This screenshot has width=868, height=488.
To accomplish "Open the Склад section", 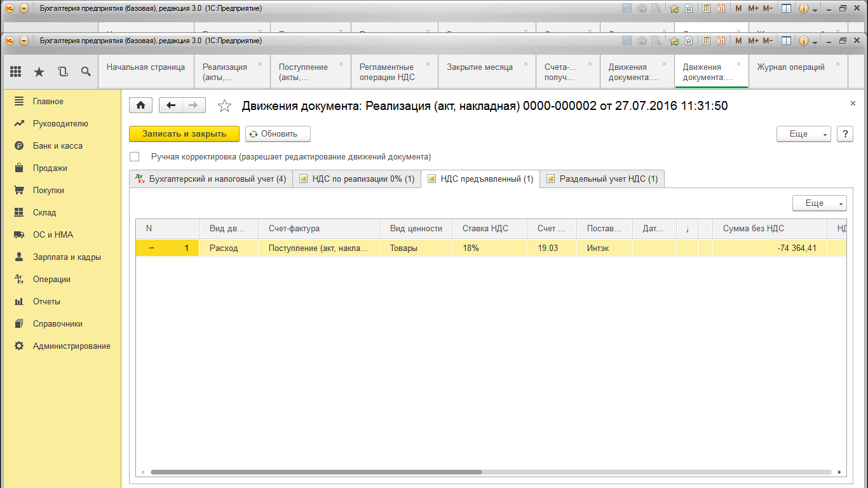I will pos(44,212).
